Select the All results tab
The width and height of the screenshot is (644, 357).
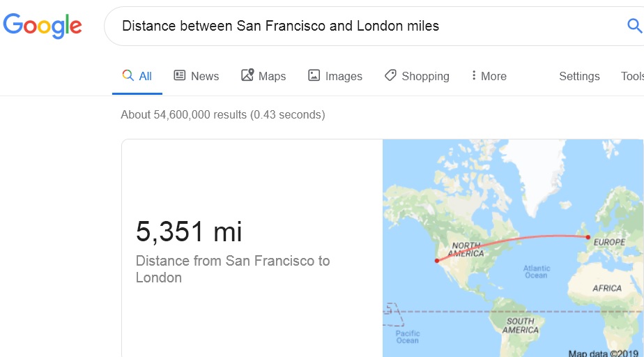137,76
